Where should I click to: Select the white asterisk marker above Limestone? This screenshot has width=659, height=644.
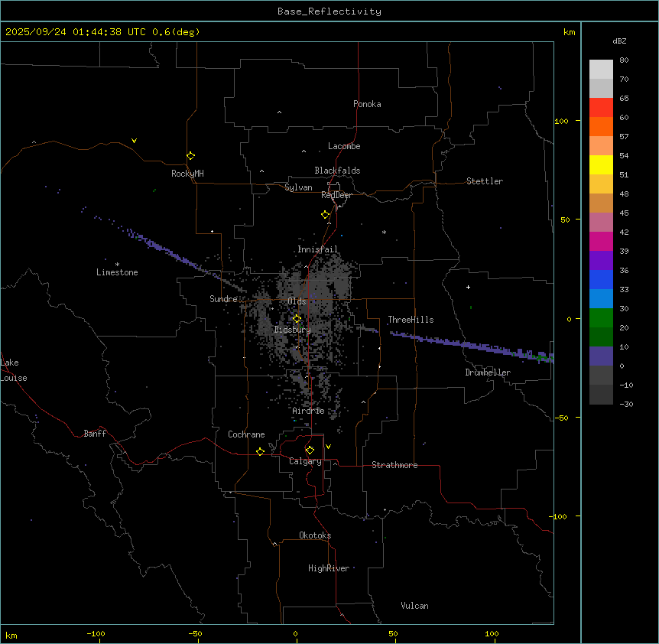pyautogui.click(x=117, y=264)
